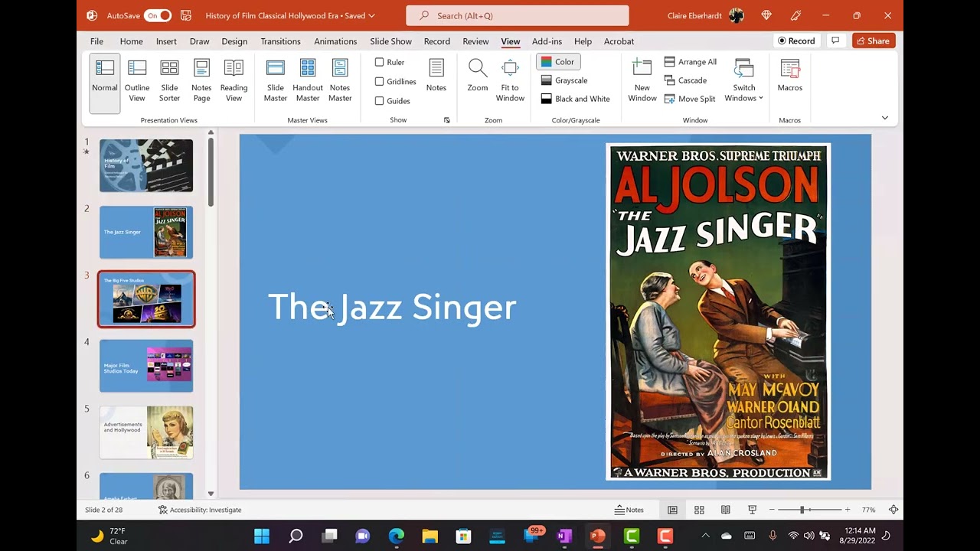Select slide 5 Advertisements and Hollywood thumbnail
Image resolution: width=980 pixels, height=551 pixels.
click(146, 432)
